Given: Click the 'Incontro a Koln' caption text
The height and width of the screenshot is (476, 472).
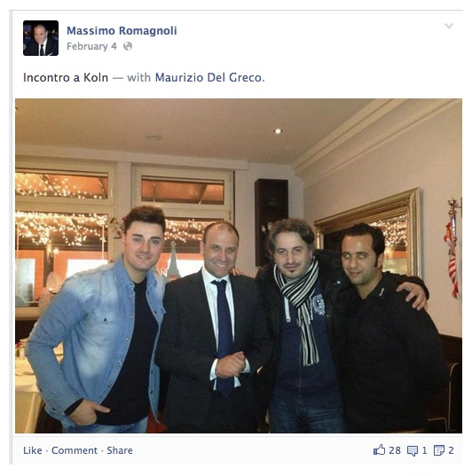Looking at the screenshot, I should pos(66,77).
